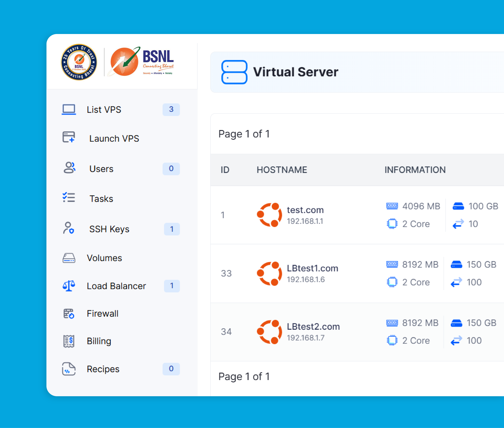Open the Launch VPS menu item
The height and width of the screenshot is (428, 504).
(x=114, y=139)
